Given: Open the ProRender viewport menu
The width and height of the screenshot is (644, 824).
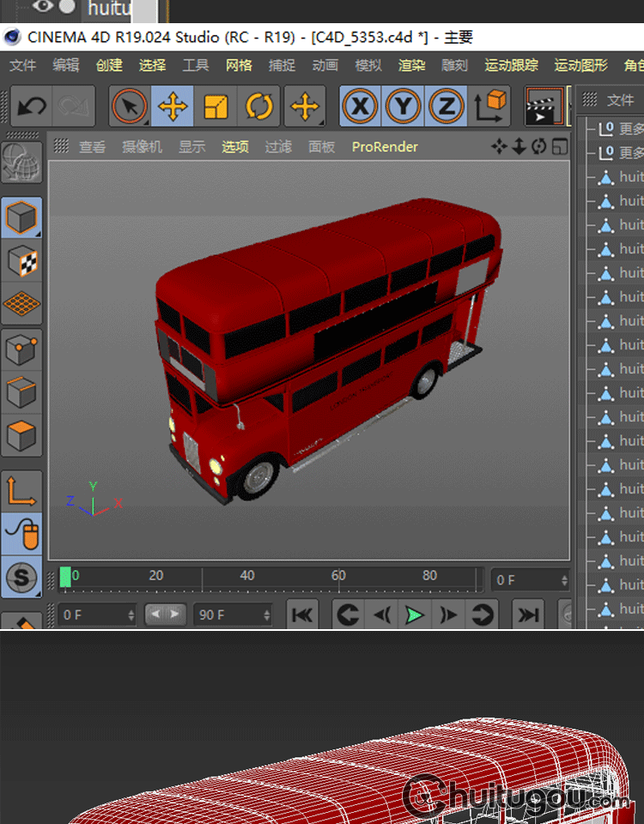Looking at the screenshot, I should tap(385, 147).
